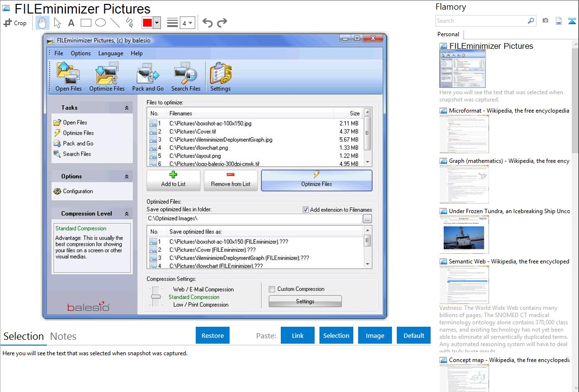
Task: Click the Add to List button
Action: (173, 180)
